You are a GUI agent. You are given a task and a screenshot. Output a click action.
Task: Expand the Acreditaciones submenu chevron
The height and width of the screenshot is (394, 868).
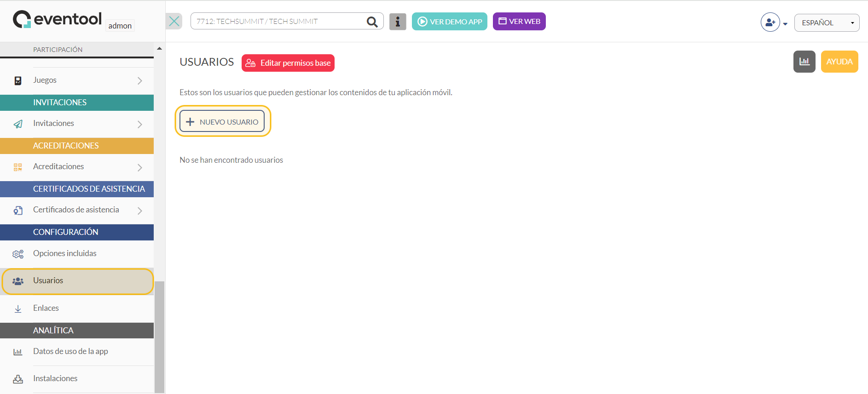[140, 167]
